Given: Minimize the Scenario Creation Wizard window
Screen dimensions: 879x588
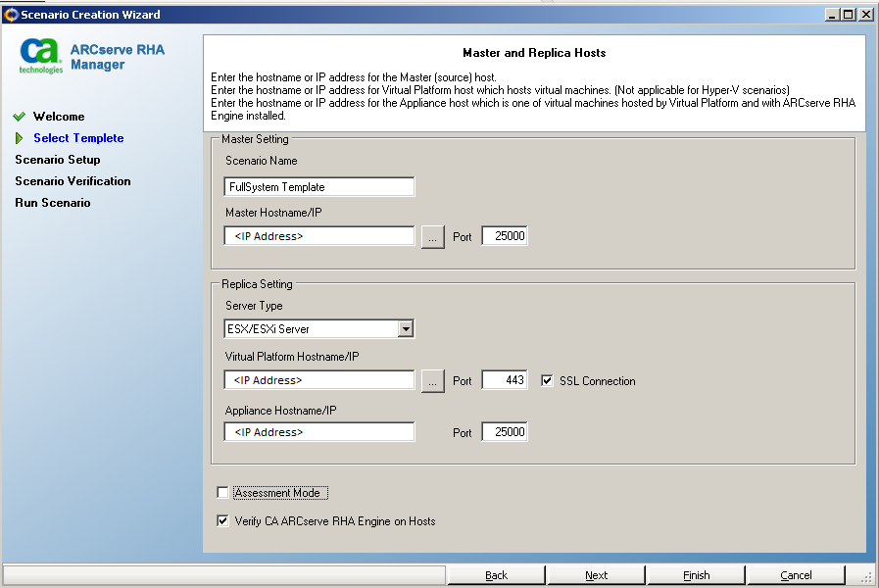Looking at the screenshot, I should [833, 15].
